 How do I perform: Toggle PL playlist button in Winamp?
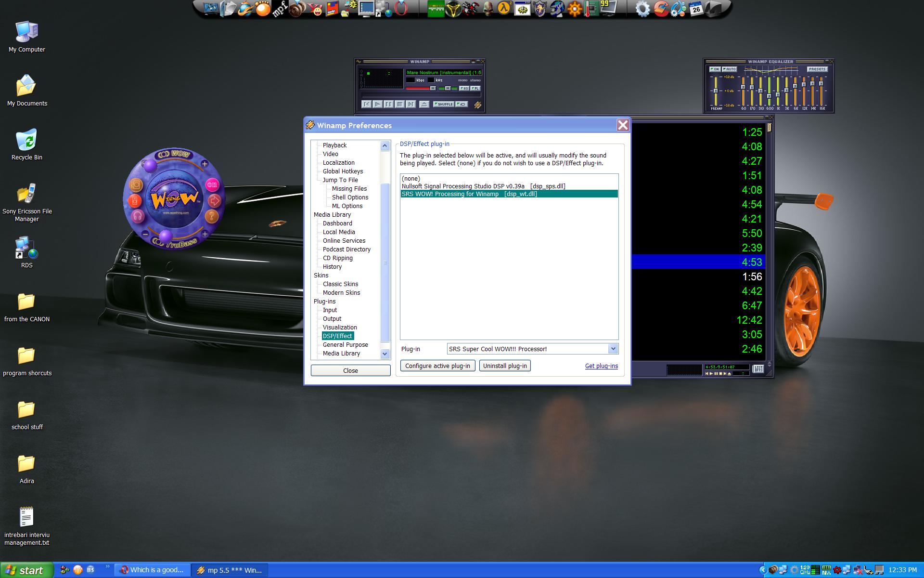coord(475,88)
